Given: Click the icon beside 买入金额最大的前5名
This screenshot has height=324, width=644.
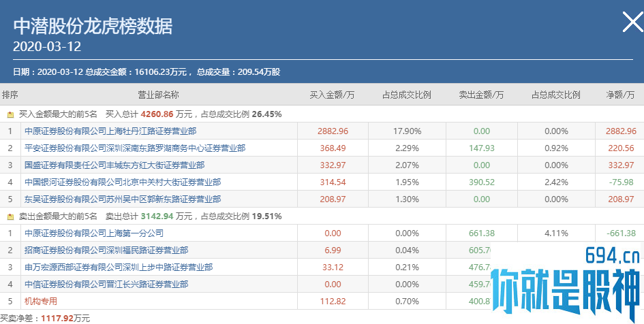Looking at the screenshot, I should coord(11,114).
